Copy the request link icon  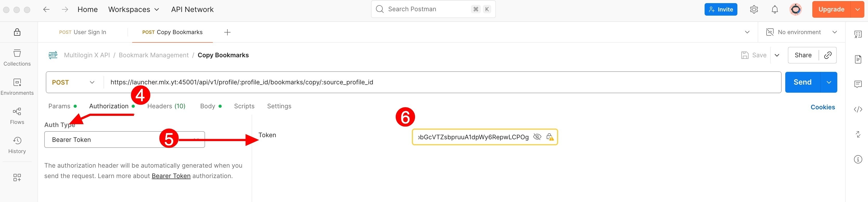click(828, 55)
